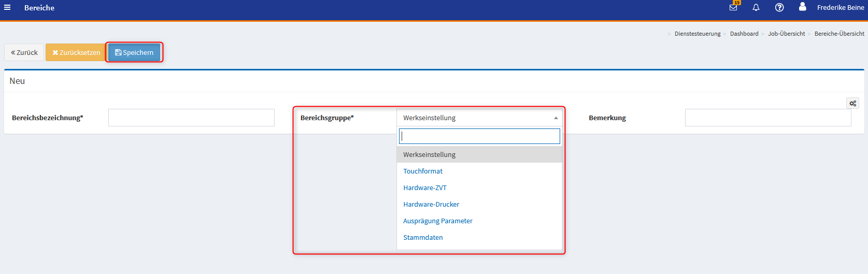The height and width of the screenshot is (274, 868).
Task: Navigate to Job-Übersicht breadcrumb
Action: [x=786, y=34]
